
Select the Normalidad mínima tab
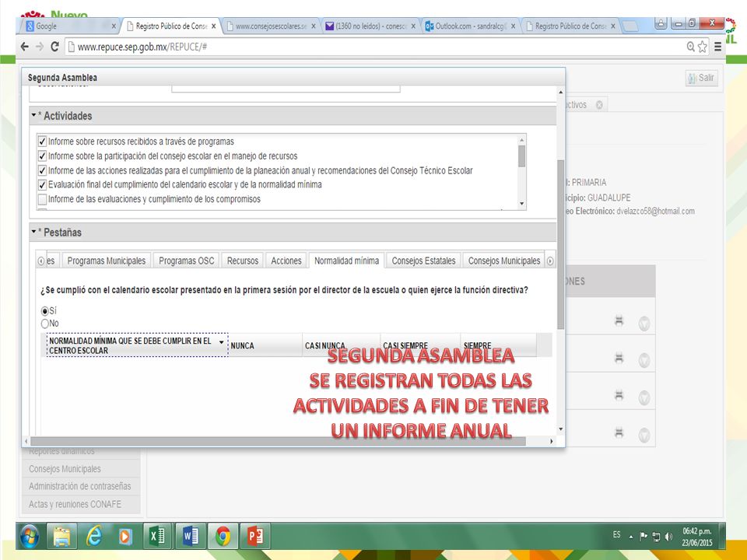346,261
